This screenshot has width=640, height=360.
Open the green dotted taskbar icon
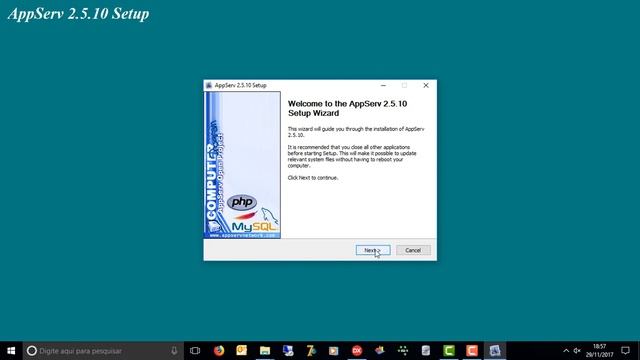tap(403, 351)
